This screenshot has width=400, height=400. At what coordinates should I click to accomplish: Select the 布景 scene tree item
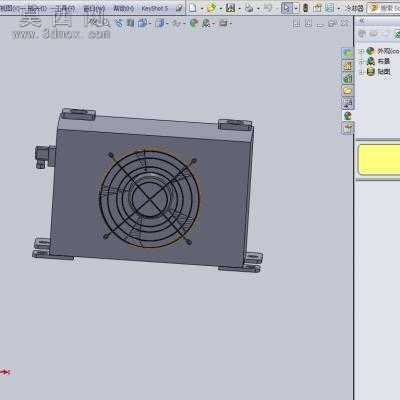point(384,61)
